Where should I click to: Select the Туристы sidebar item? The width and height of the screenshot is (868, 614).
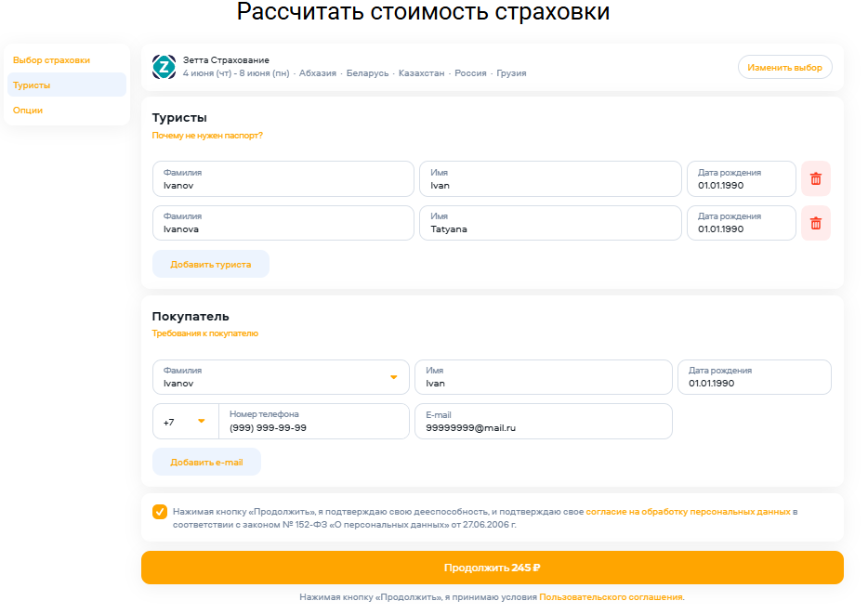coord(33,85)
